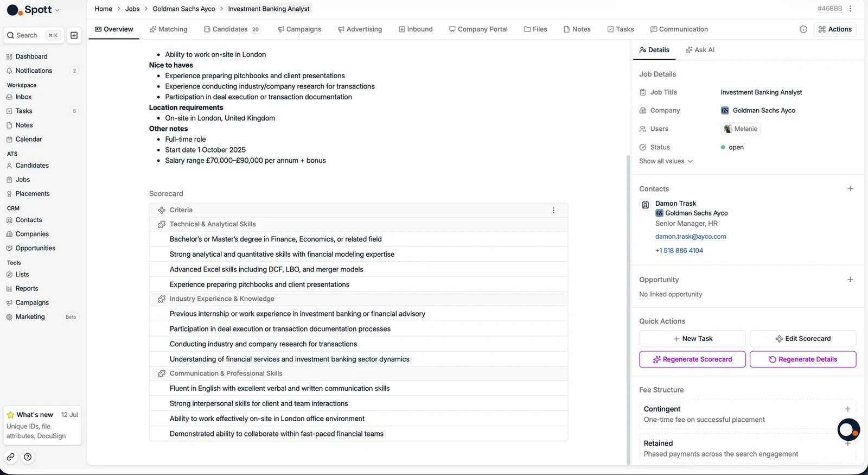Click the info icon next to Actions
The width and height of the screenshot is (868, 475).
click(803, 29)
